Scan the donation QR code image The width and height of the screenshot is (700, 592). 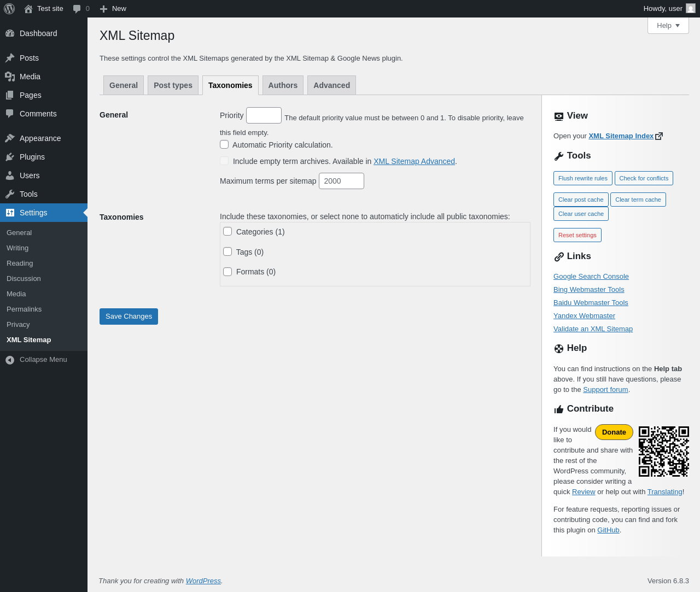[664, 452]
